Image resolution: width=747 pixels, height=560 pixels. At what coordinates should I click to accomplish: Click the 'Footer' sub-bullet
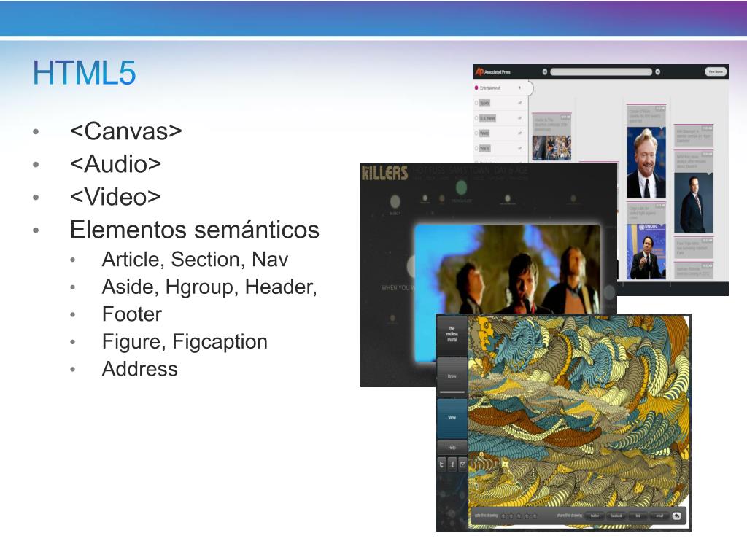pos(132,314)
